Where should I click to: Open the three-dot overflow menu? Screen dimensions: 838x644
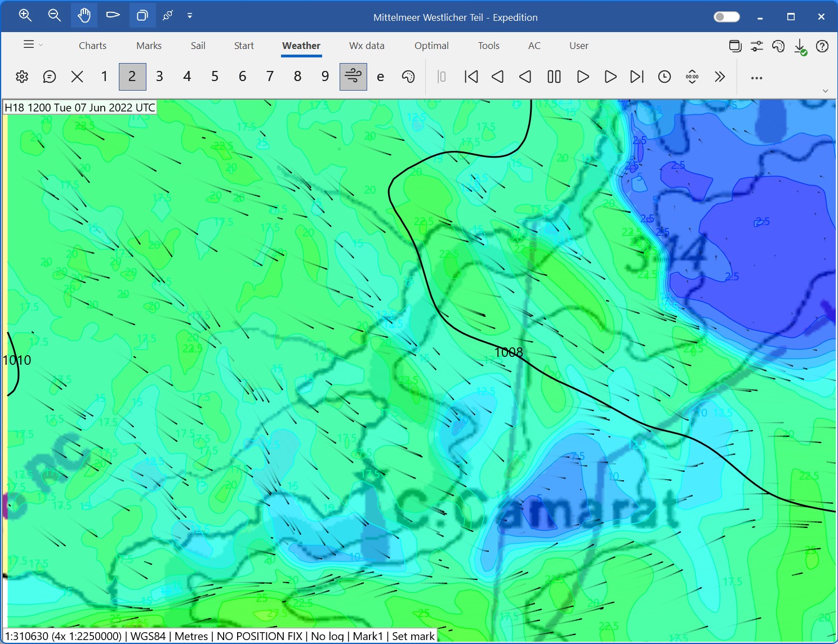click(757, 78)
